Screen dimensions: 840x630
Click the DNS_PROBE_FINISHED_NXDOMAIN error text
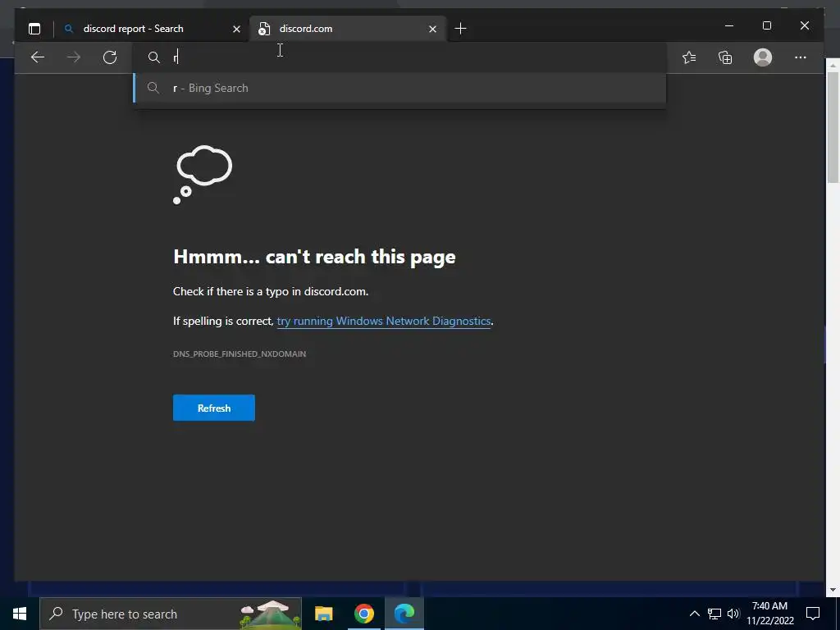[240, 354]
